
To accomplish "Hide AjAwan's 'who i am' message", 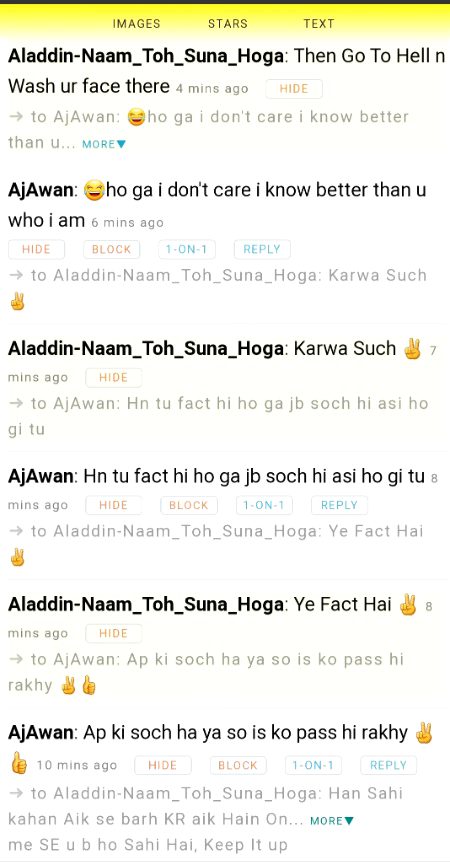I will click(x=36, y=249).
